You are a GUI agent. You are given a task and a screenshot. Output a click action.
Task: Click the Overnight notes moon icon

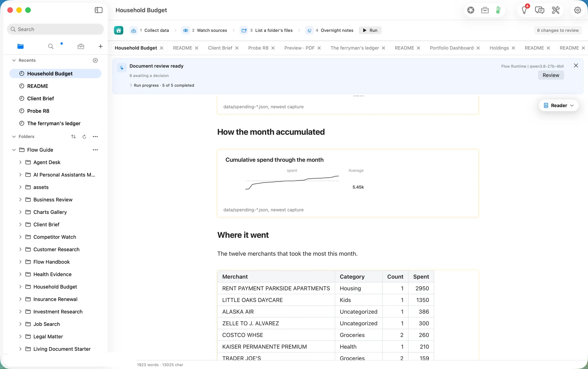coord(309,30)
